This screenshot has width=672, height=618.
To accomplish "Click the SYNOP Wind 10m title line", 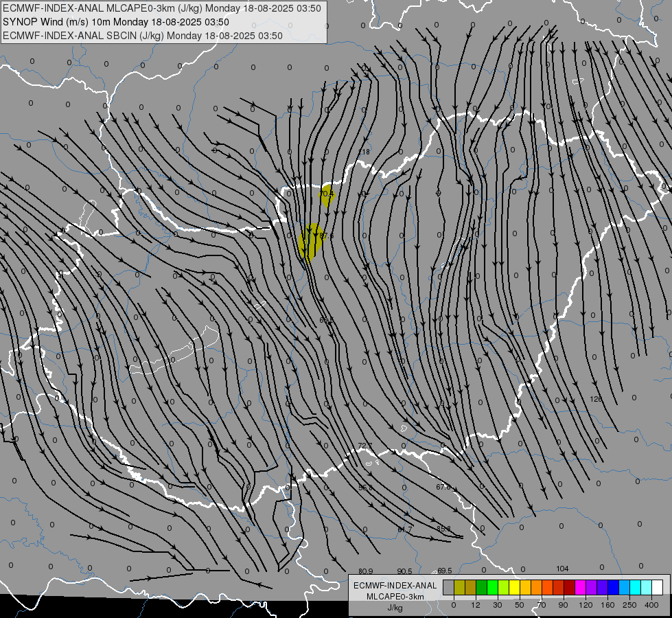I will pyautogui.click(x=116, y=22).
